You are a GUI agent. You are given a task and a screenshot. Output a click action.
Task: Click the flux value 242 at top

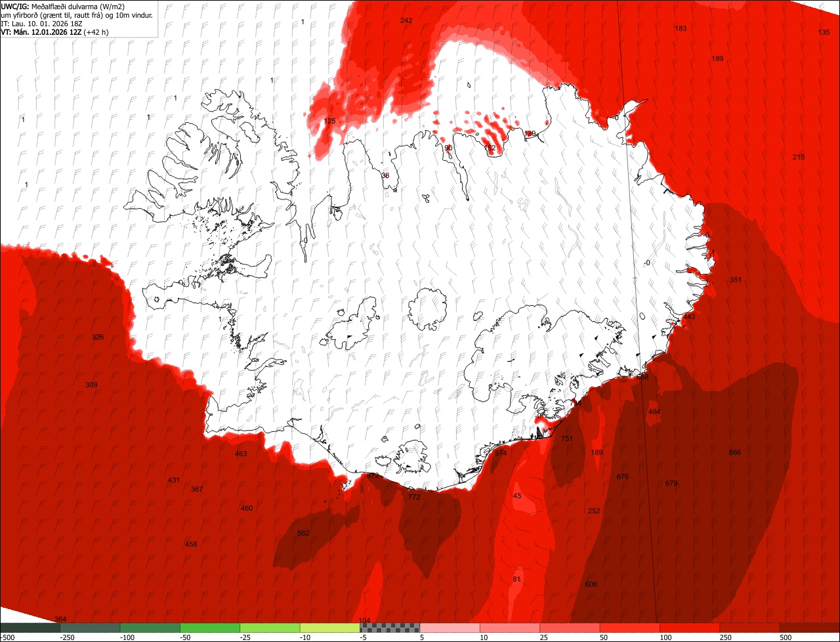point(406,20)
